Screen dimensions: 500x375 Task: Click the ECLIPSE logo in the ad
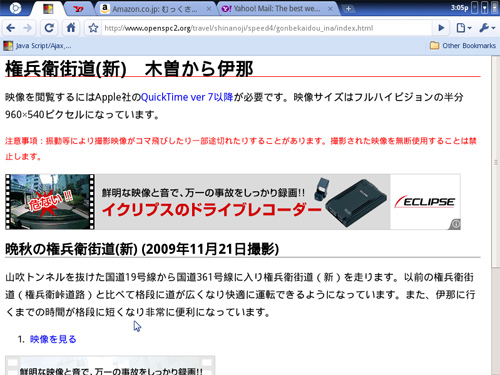425,202
